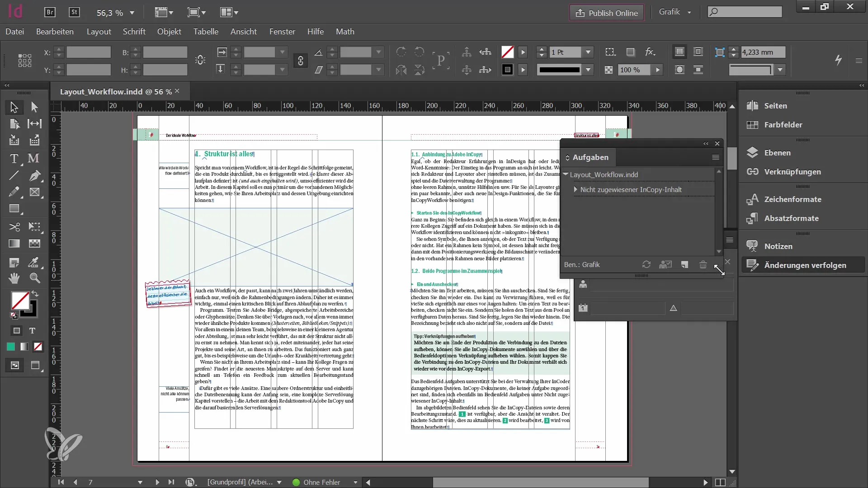
Task: Choose the Scissors tool
Action: click(x=14, y=226)
